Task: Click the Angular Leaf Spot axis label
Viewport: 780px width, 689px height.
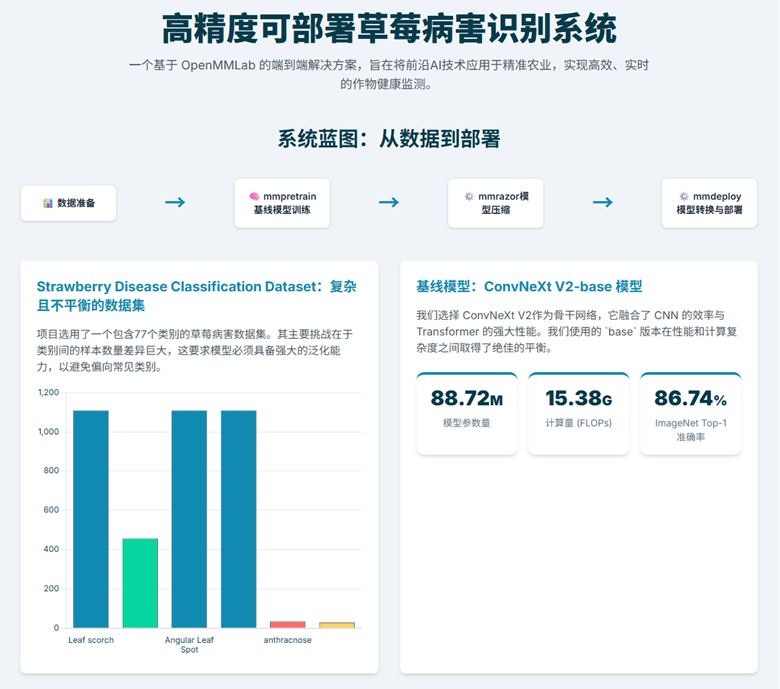Action: tap(189, 645)
